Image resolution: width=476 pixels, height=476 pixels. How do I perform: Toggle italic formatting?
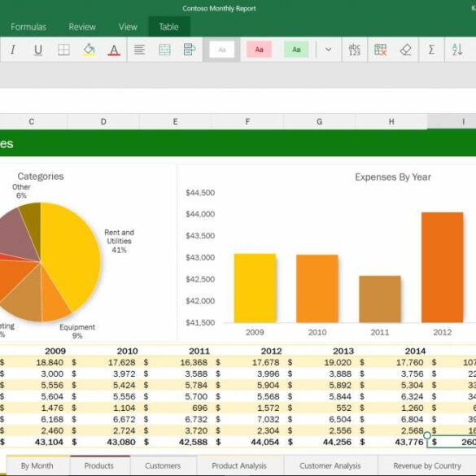point(13,50)
